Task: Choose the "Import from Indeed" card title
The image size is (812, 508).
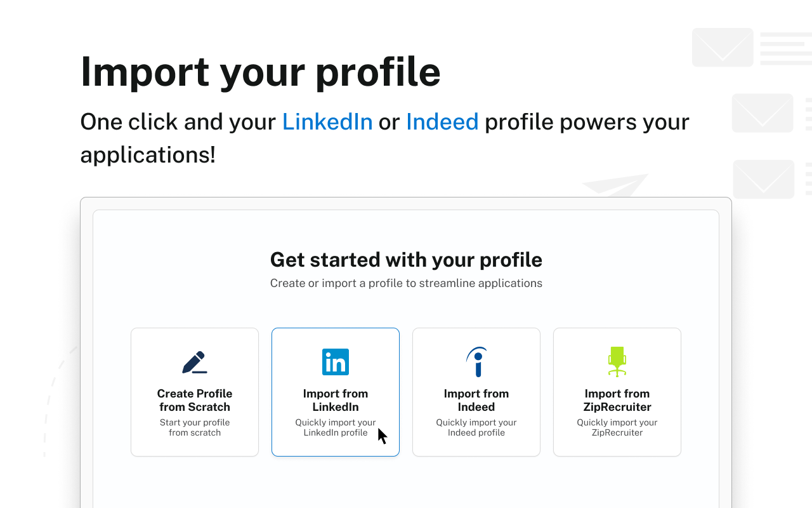Action: 476,400
